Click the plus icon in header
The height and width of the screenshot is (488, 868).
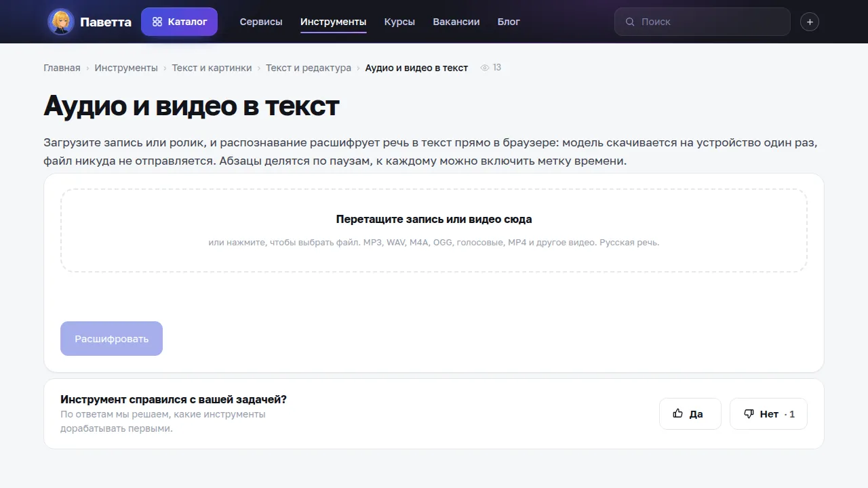coord(810,22)
